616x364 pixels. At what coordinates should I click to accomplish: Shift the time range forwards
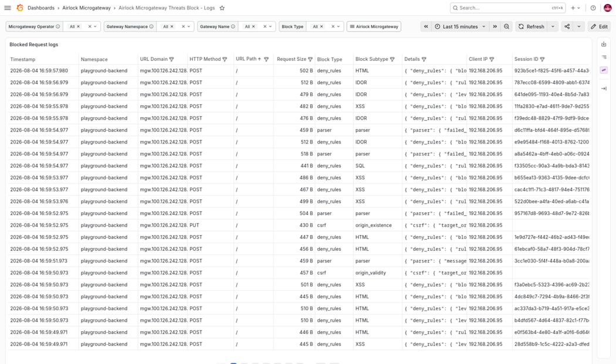[x=495, y=27]
